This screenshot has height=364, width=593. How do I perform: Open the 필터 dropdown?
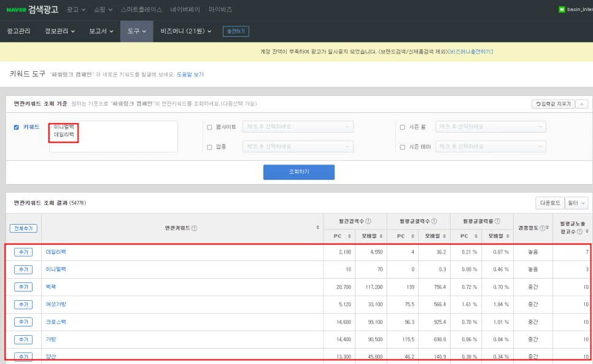tap(576, 203)
